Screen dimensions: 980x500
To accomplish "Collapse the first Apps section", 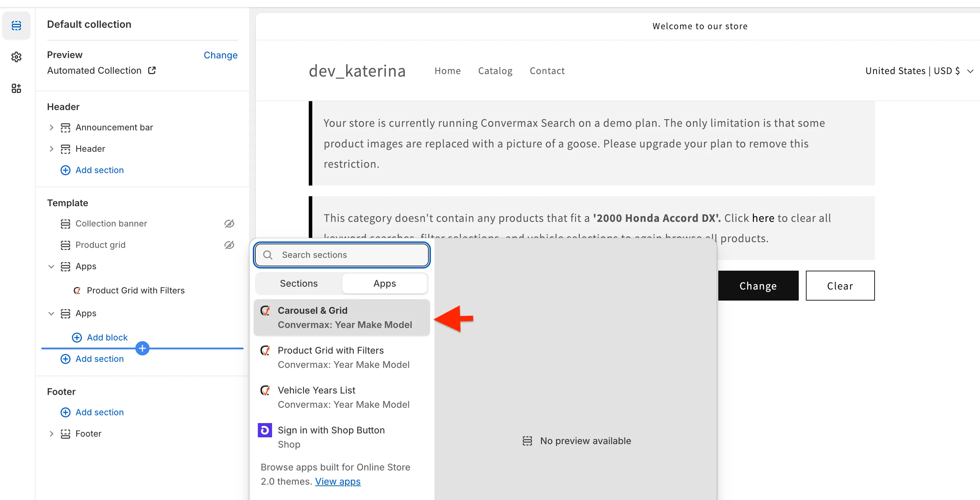I will (51, 266).
